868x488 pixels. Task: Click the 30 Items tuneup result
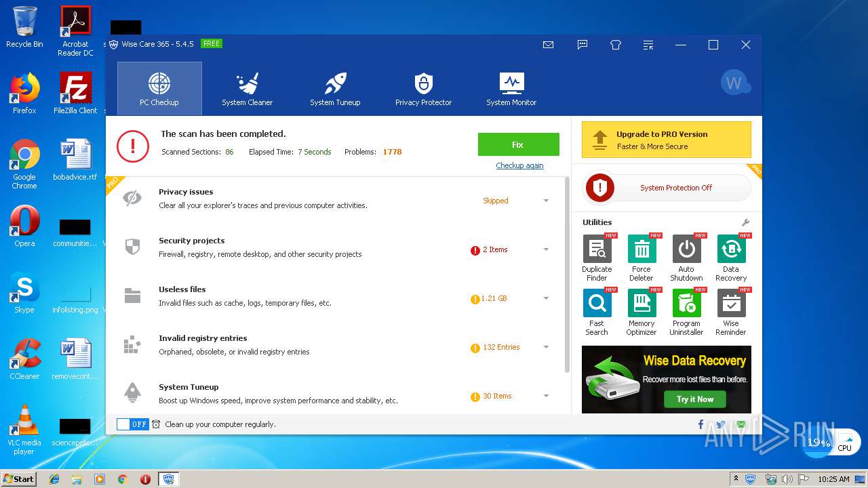pyautogui.click(x=497, y=396)
